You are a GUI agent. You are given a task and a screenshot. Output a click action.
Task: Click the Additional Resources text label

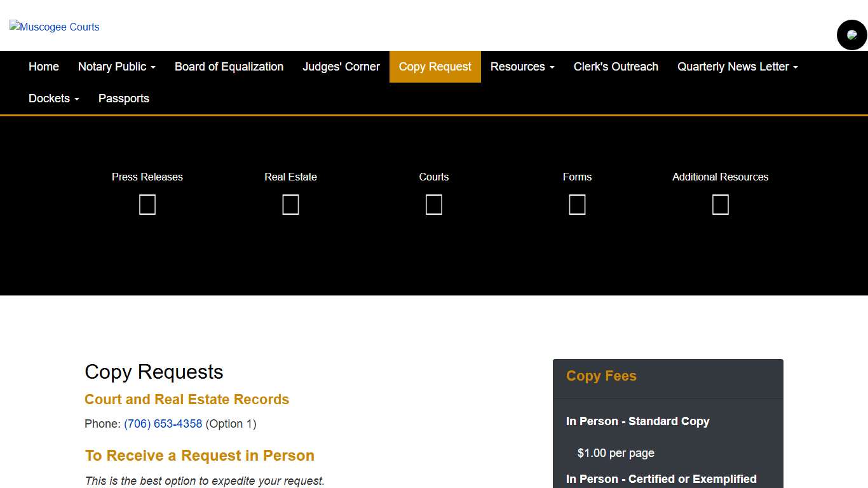click(720, 177)
